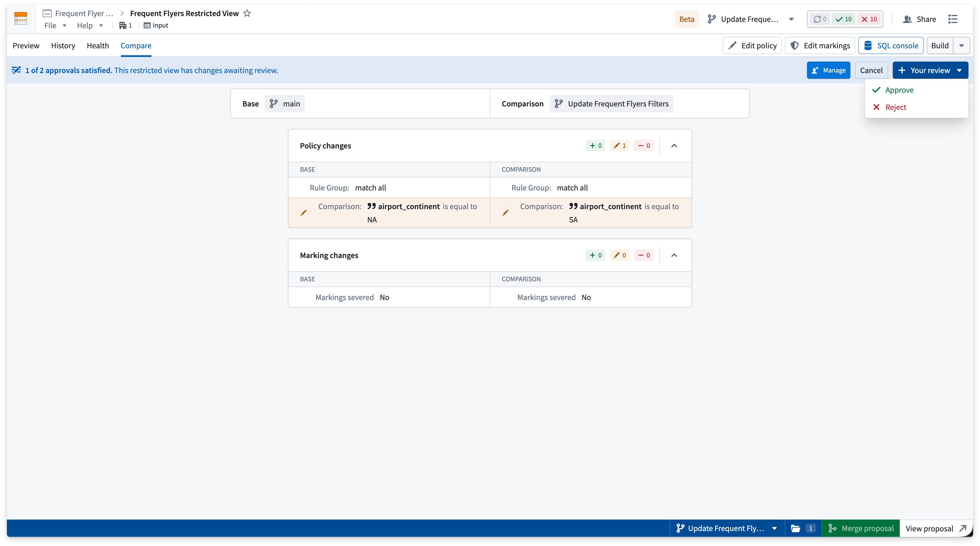Viewport: 980px width, 546px height.
Task: Open the SQL console
Action: pyautogui.click(x=890, y=46)
